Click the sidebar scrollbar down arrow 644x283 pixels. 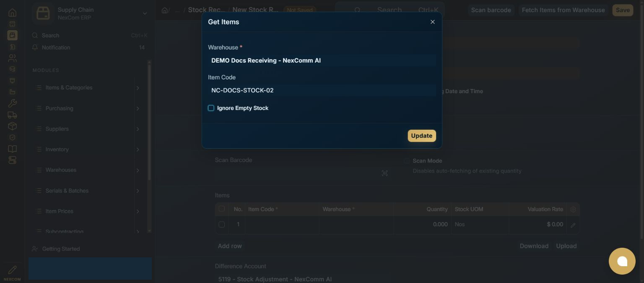point(149,231)
